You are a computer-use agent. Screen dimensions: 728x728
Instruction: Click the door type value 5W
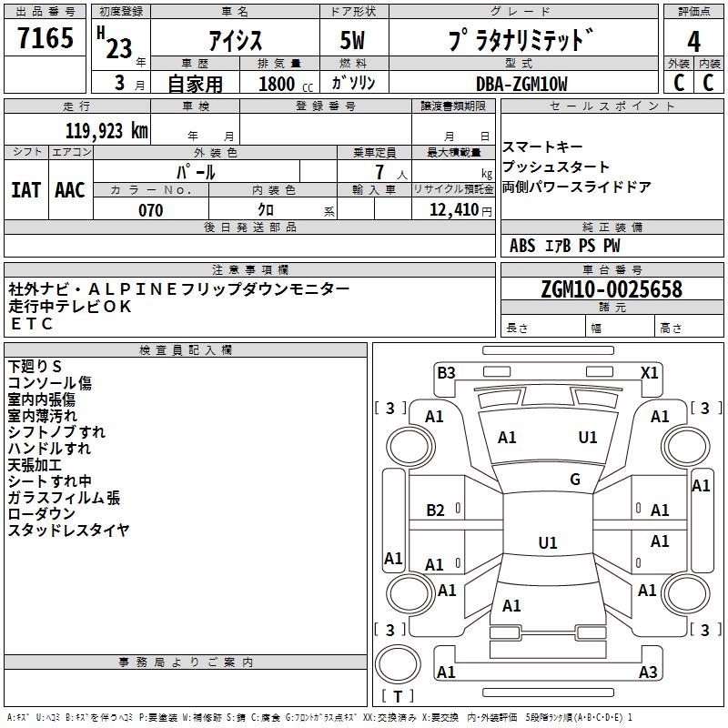[352, 40]
